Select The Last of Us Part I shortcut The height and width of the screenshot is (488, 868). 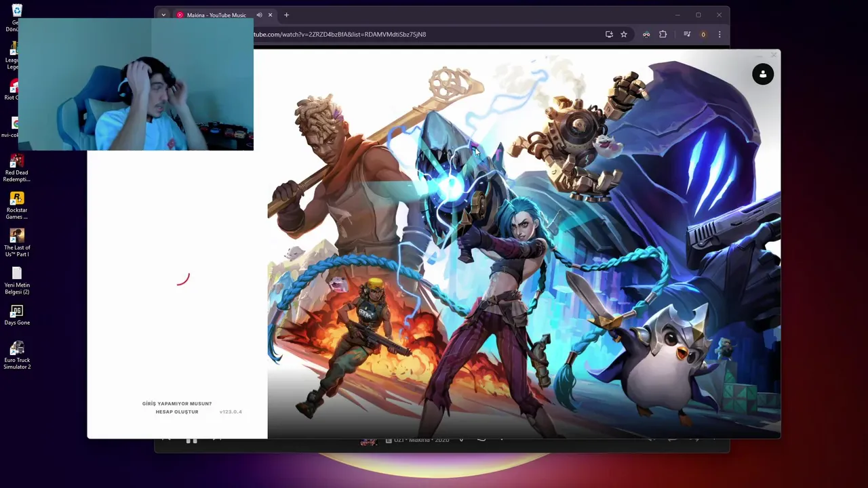coord(17,243)
